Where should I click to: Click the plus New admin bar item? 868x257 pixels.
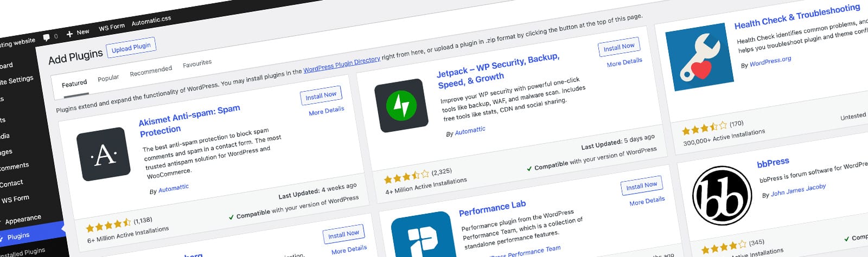[78, 33]
